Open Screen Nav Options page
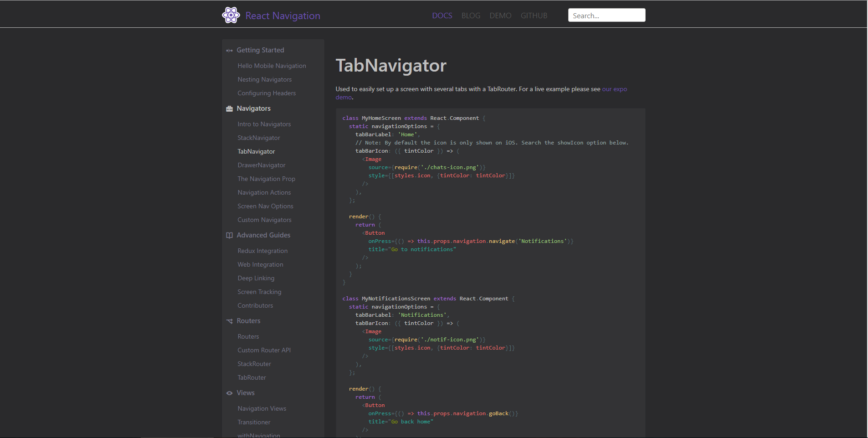This screenshot has width=868, height=438. tap(265, 206)
